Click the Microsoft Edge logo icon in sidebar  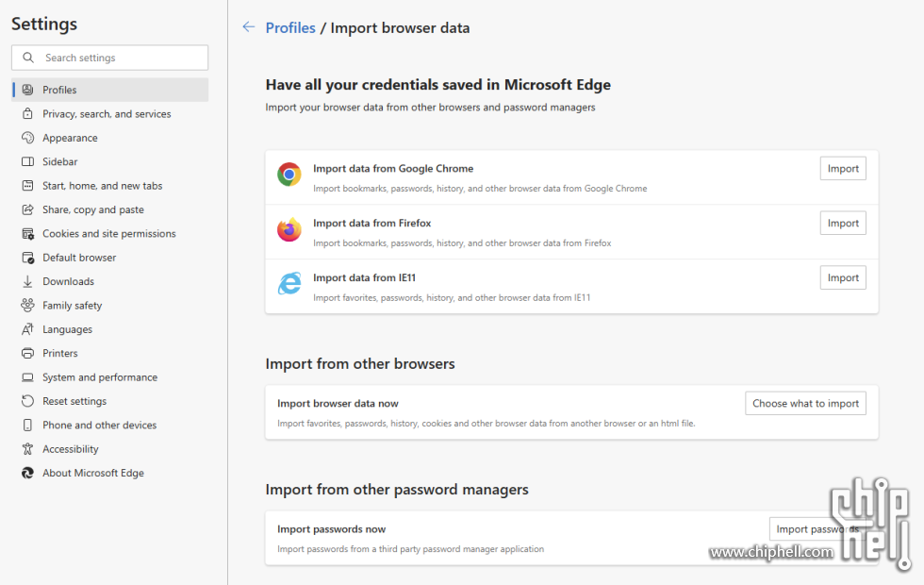(27, 473)
